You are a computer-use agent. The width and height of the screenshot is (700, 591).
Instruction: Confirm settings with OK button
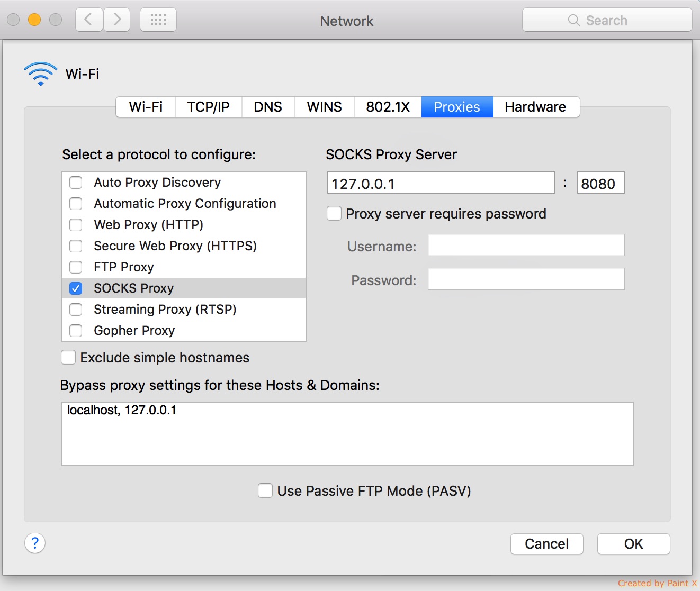(x=634, y=544)
